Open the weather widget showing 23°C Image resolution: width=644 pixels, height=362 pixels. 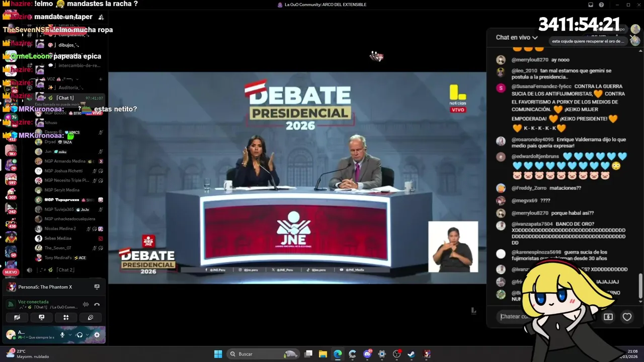28,354
